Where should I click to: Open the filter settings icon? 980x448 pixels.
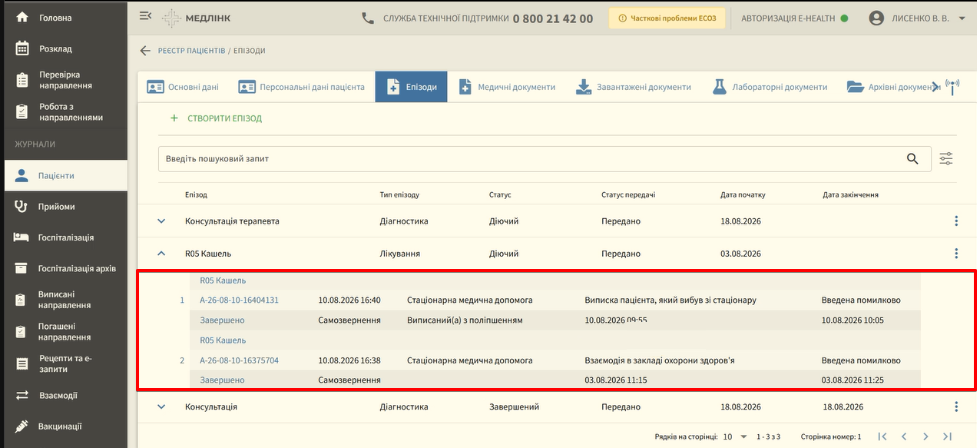946,159
